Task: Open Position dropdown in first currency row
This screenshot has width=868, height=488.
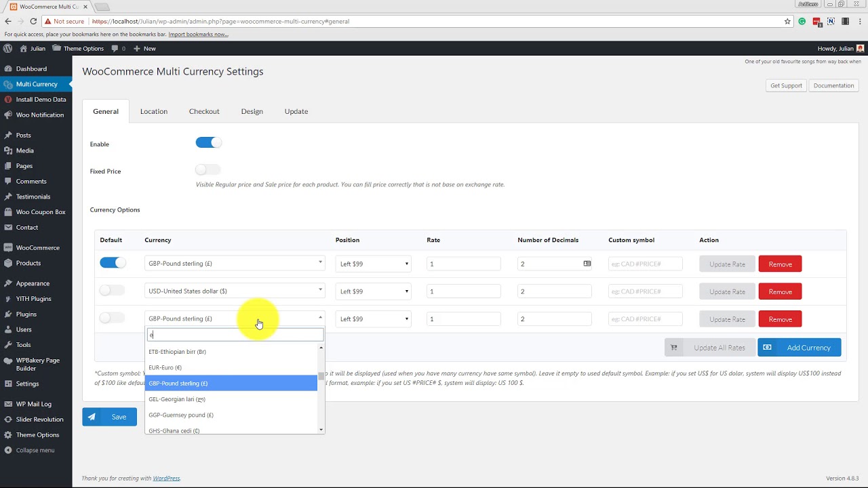Action: [374, 264]
